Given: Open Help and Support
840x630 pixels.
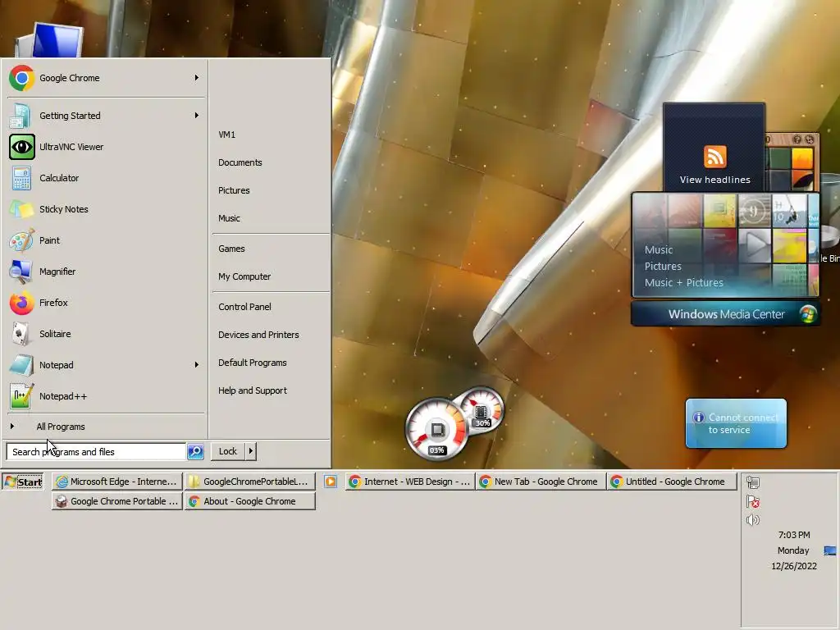Looking at the screenshot, I should [253, 390].
